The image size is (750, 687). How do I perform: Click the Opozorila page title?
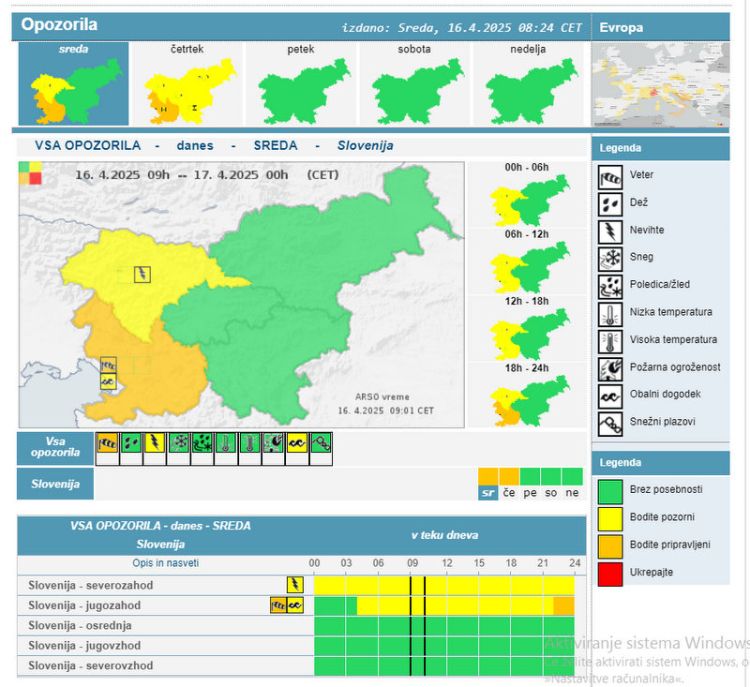[x=59, y=24]
